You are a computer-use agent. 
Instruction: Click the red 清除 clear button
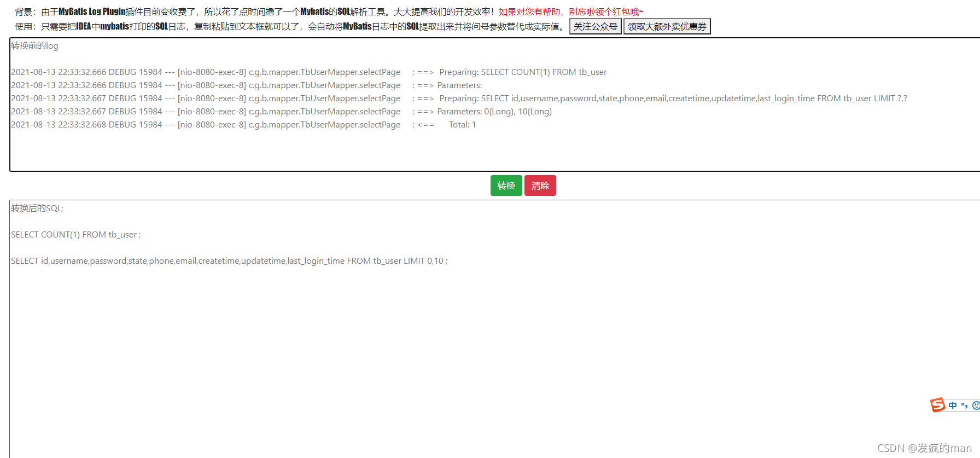click(540, 185)
